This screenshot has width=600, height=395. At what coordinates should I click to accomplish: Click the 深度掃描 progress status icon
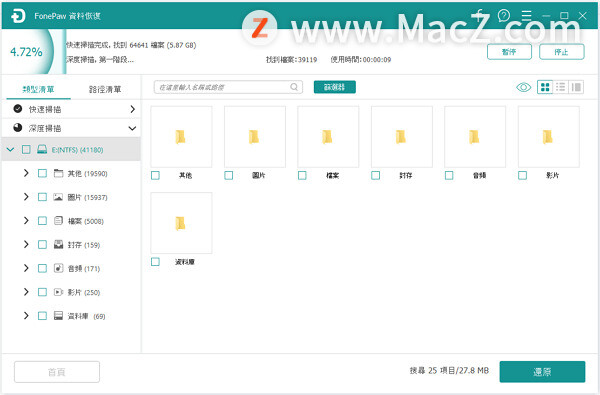tap(18, 128)
